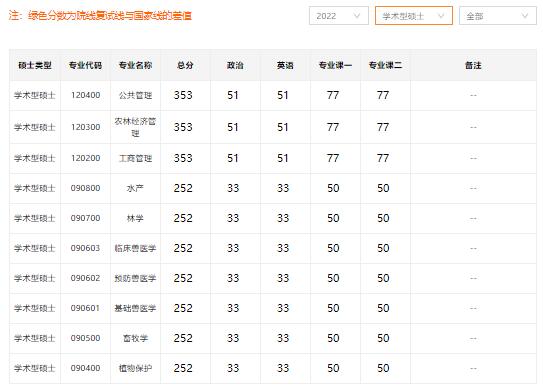This screenshot has width=543, height=390.
Task: Click the 专业名称 column header
Action: pyautogui.click(x=135, y=65)
